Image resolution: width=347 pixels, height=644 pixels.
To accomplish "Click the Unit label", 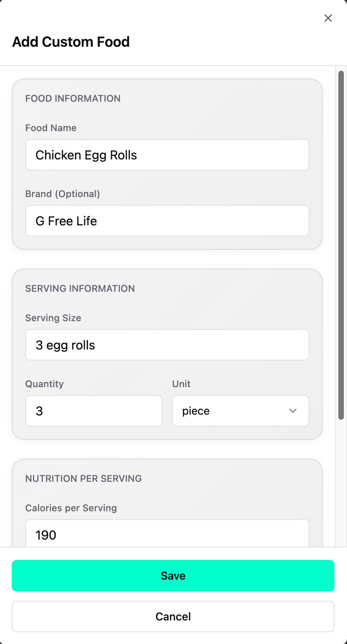I will coord(181,384).
